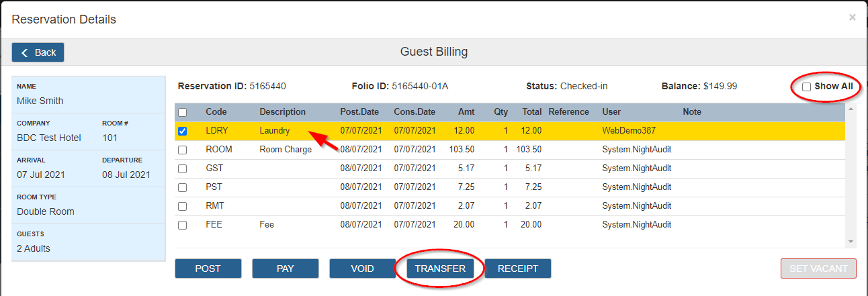Enable the Show All checkbox

(806, 87)
